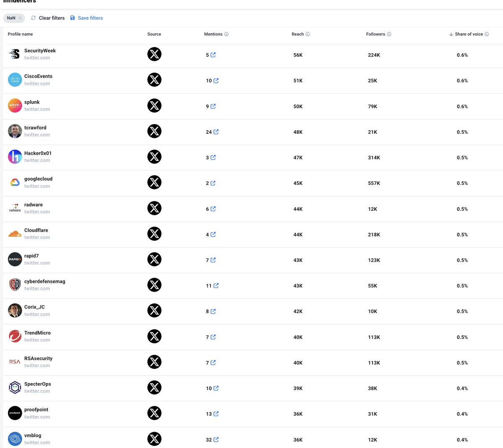
Task: Click vmblog profile avatar
Action: pos(15,439)
